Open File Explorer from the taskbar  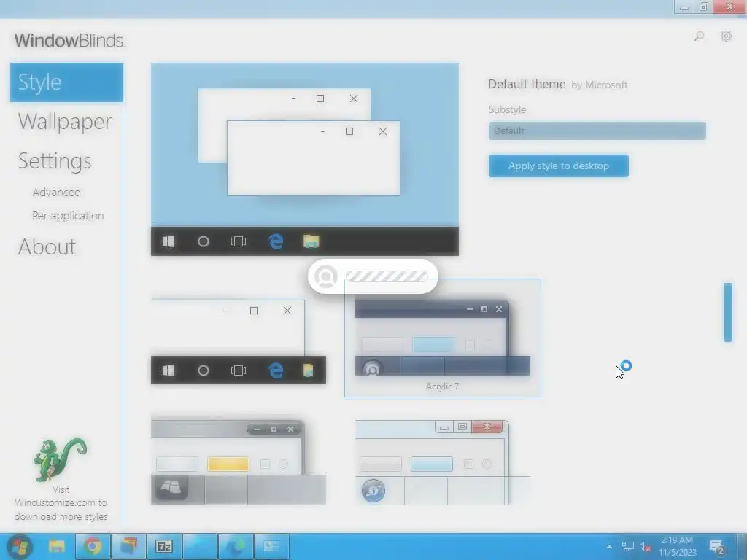coord(56,546)
